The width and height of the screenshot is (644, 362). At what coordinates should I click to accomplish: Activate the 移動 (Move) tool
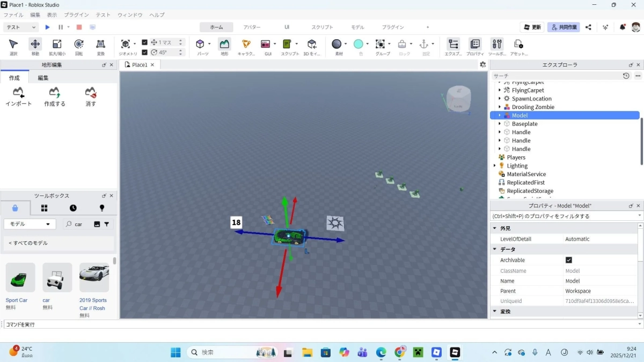coord(35,45)
